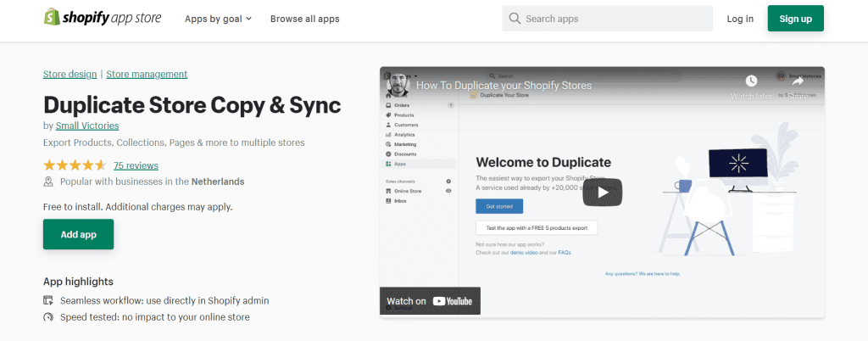
Task: Click the plus icon beside Sales channels
Action: point(448,181)
